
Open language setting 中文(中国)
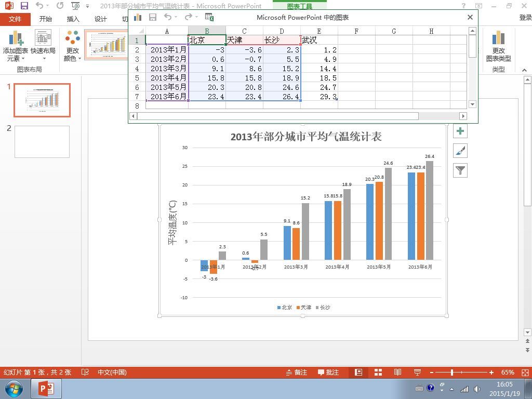point(112,373)
